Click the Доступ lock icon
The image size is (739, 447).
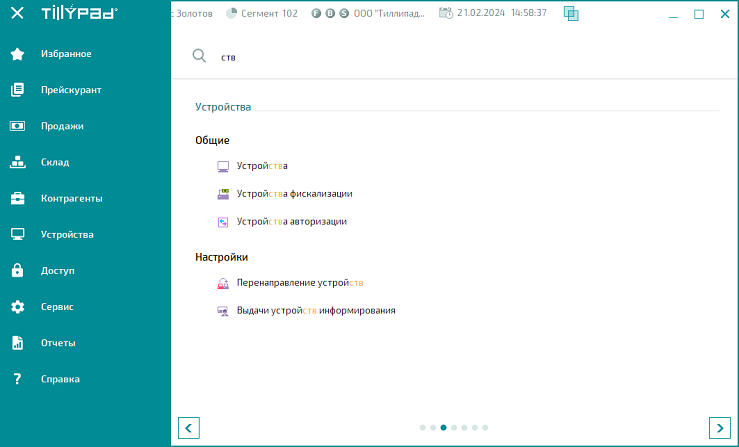coord(17,270)
